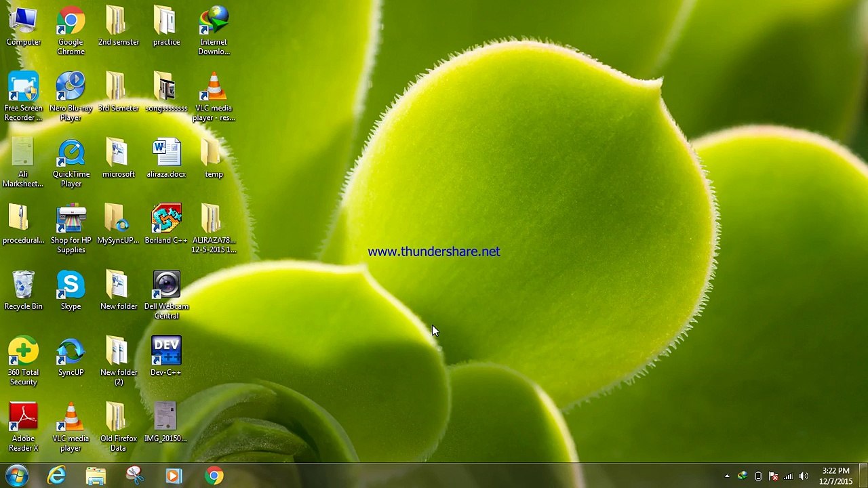Open the Action Center flag notification
Viewport: 868px width, 488px height.
point(773,476)
